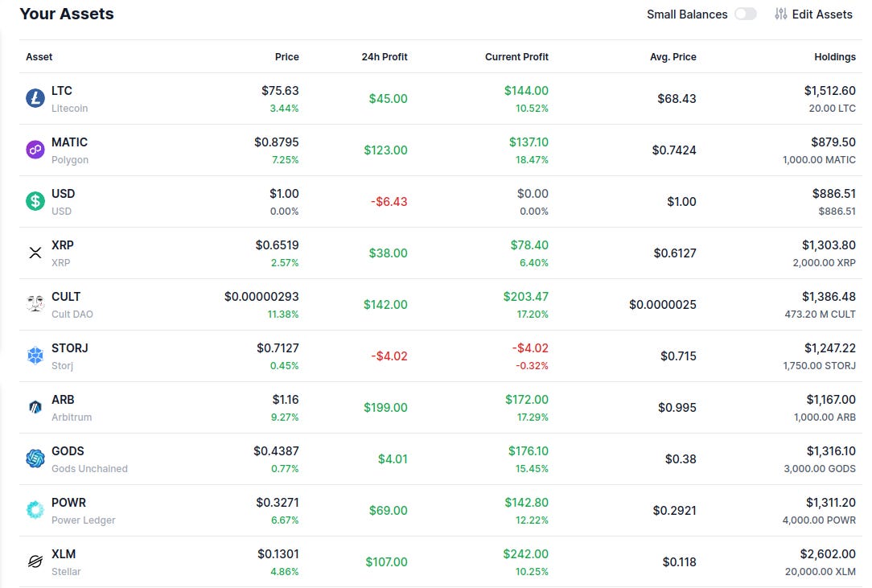Click CULT average price $0.0000025
This screenshot has width=872, height=588.
662,304
